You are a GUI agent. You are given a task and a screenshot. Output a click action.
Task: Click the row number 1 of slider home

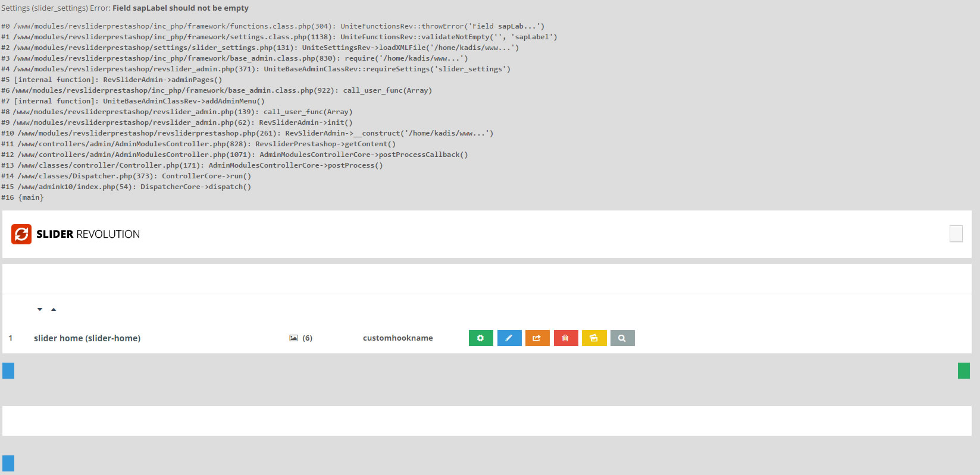tap(11, 338)
